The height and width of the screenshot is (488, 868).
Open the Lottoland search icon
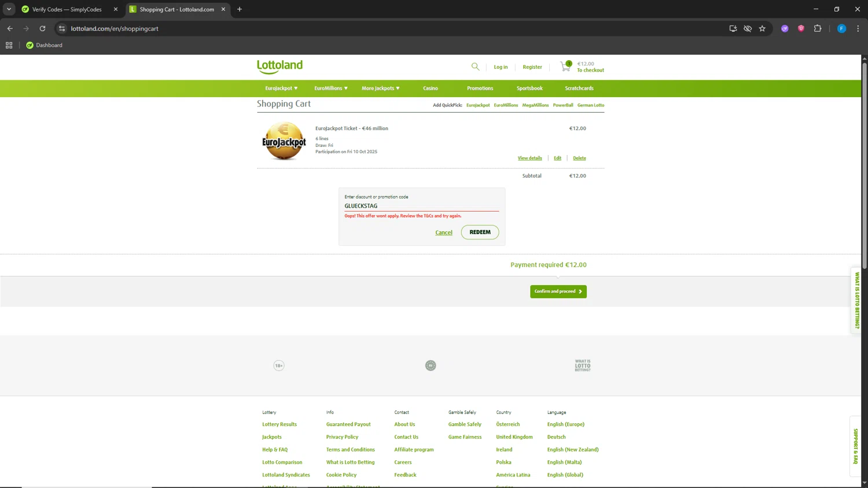[475, 66]
